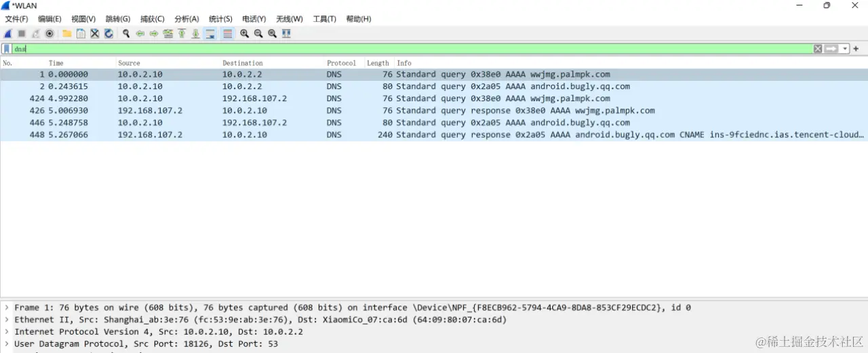Jump to the last packet
The width and height of the screenshot is (868, 353).
tap(195, 33)
